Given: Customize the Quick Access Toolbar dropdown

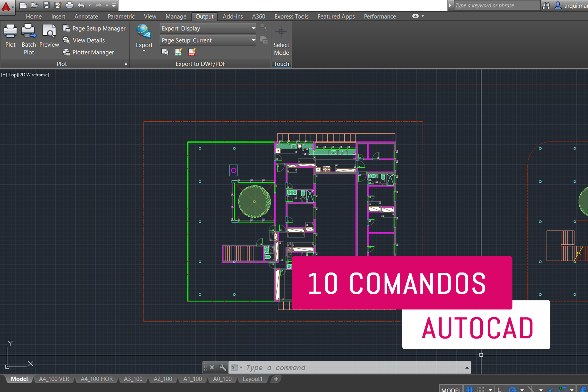Looking at the screenshot, I should tap(114, 5).
